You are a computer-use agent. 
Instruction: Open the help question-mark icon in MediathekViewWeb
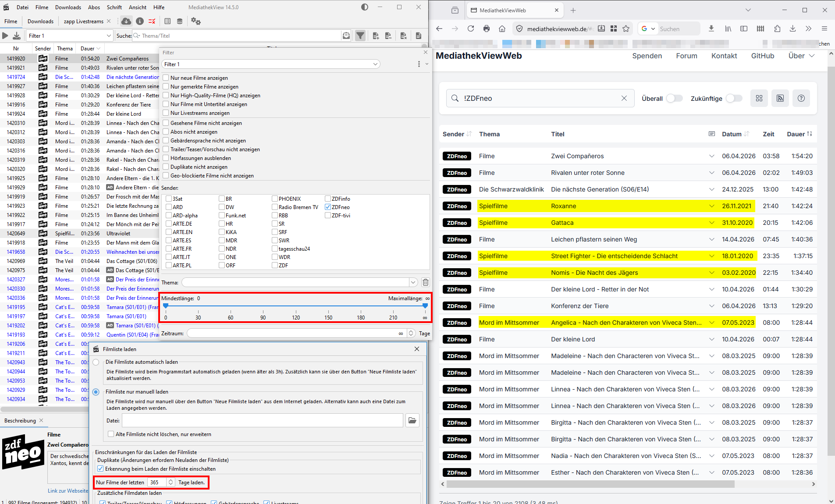point(801,98)
